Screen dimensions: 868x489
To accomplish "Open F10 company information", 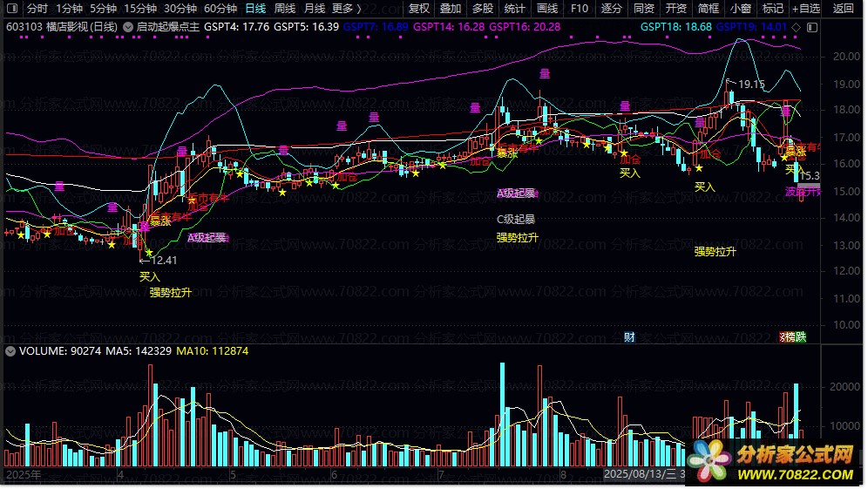I will point(579,9).
